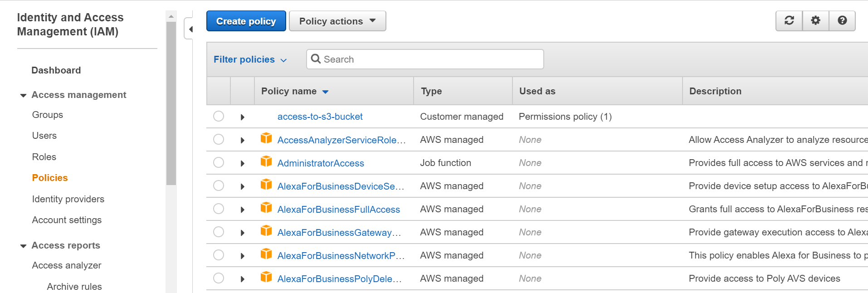Select the AlexaForBusinessNetworkProfile policy radio

(x=219, y=255)
